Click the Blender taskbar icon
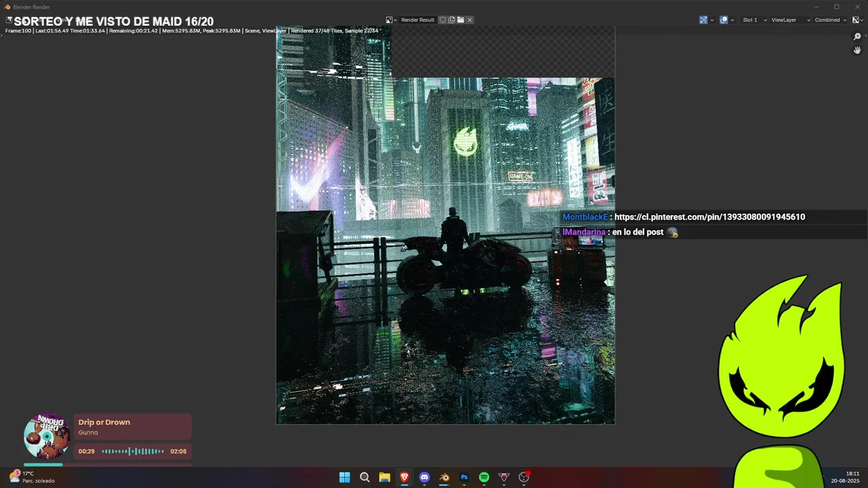This screenshot has width=868, height=488. (x=444, y=477)
